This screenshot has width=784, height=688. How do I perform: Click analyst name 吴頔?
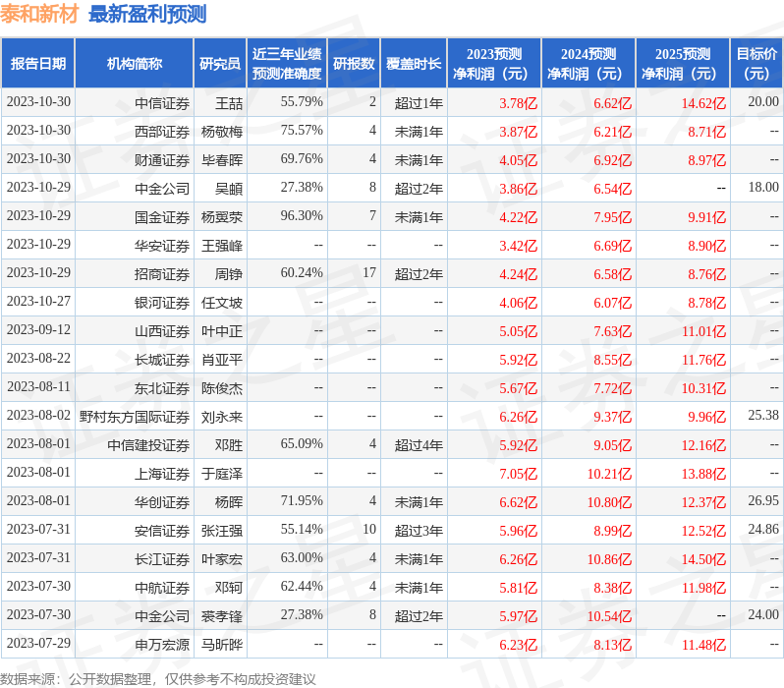point(229,189)
